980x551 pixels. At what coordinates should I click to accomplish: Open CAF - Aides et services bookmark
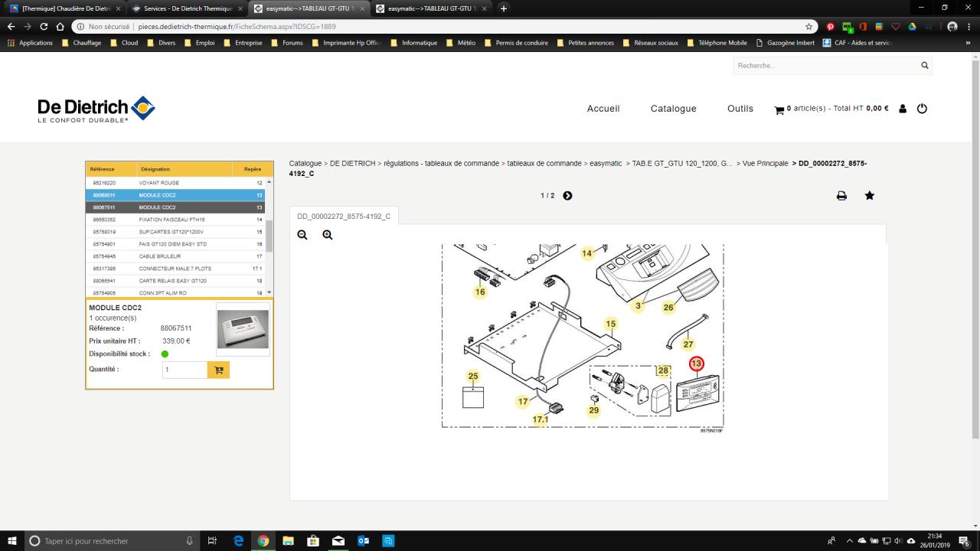pos(857,43)
